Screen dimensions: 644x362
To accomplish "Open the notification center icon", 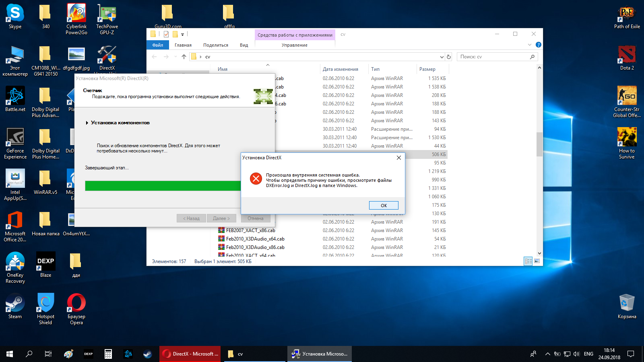I will 631,354.
